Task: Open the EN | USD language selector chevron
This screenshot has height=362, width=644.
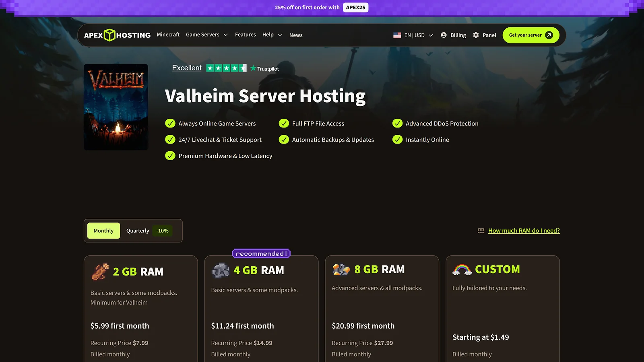Action: click(x=431, y=35)
